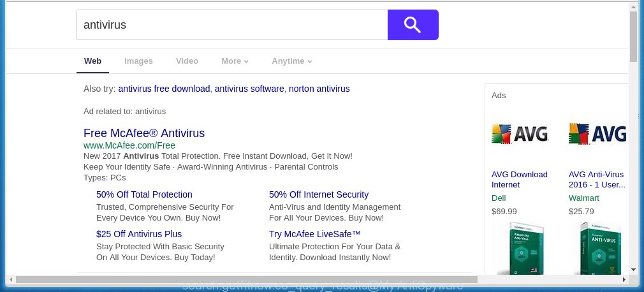
Task: Switch to the Web tab
Action: [x=93, y=61]
